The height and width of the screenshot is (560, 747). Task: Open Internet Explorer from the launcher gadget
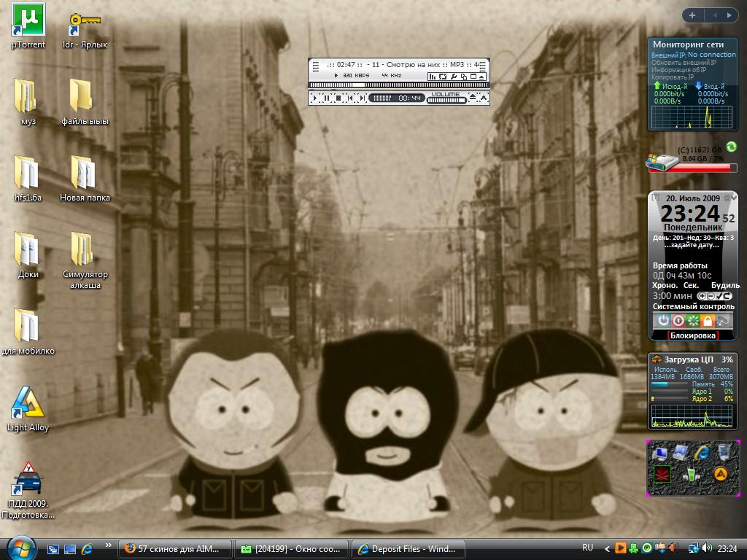click(x=703, y=451)
